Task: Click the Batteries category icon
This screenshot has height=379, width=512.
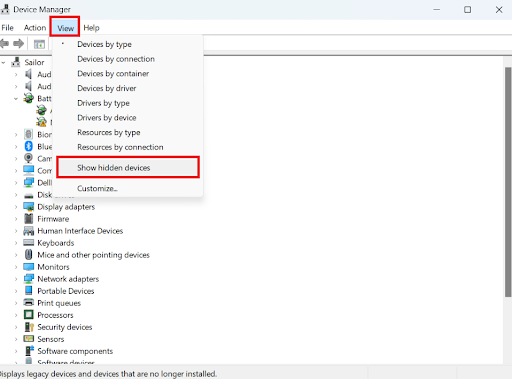Action: pos(29,98)
